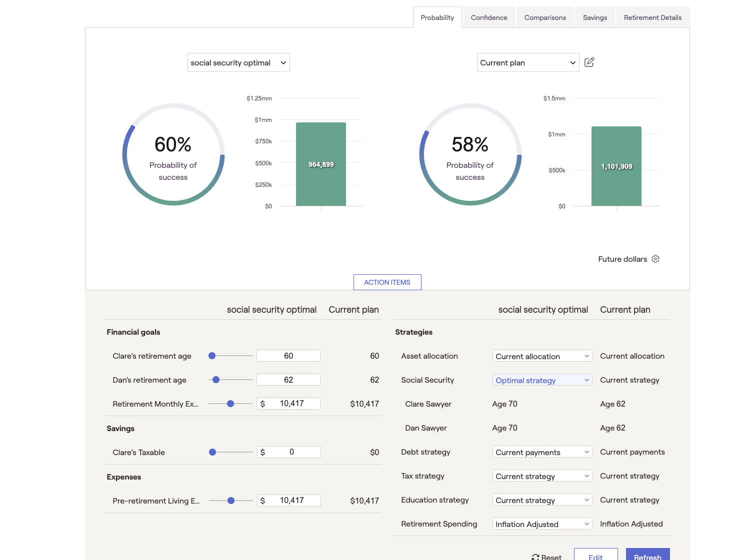Expand the Tax strategy dropdown
The width and height of the screenshot is (753, 560).
coord(542,476)
